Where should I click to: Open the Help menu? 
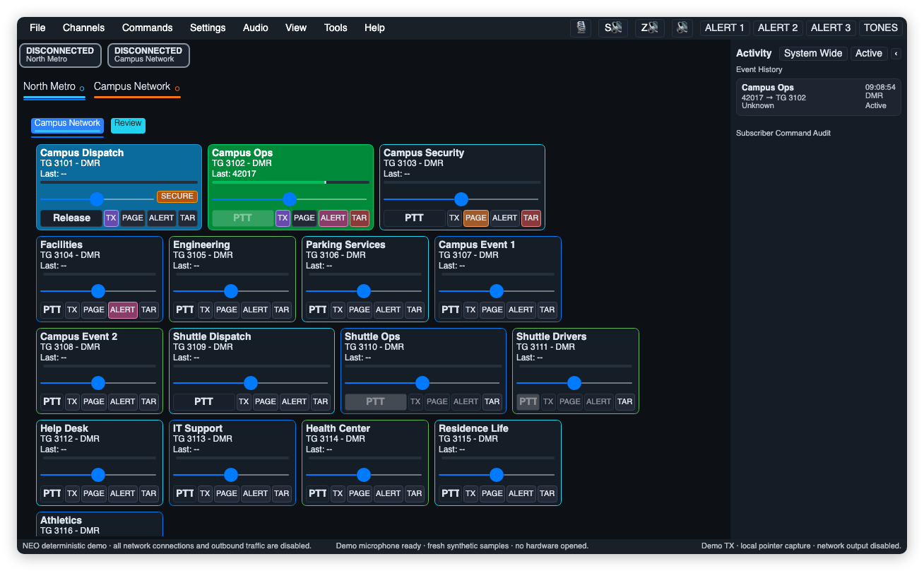tap(374, 28)
